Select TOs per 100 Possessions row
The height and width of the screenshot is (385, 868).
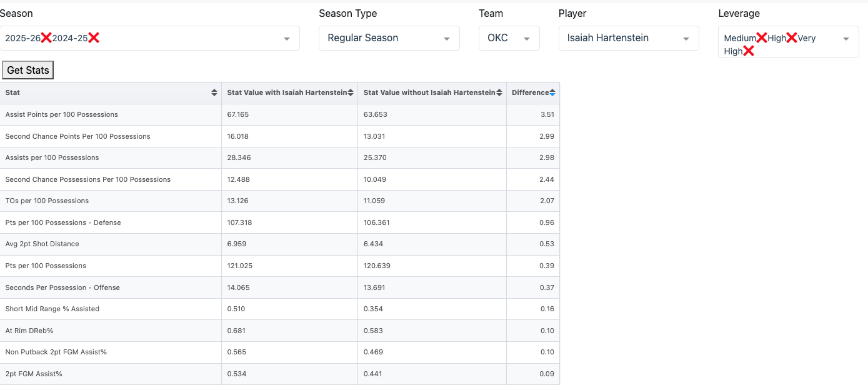click(x=280, y=201)
